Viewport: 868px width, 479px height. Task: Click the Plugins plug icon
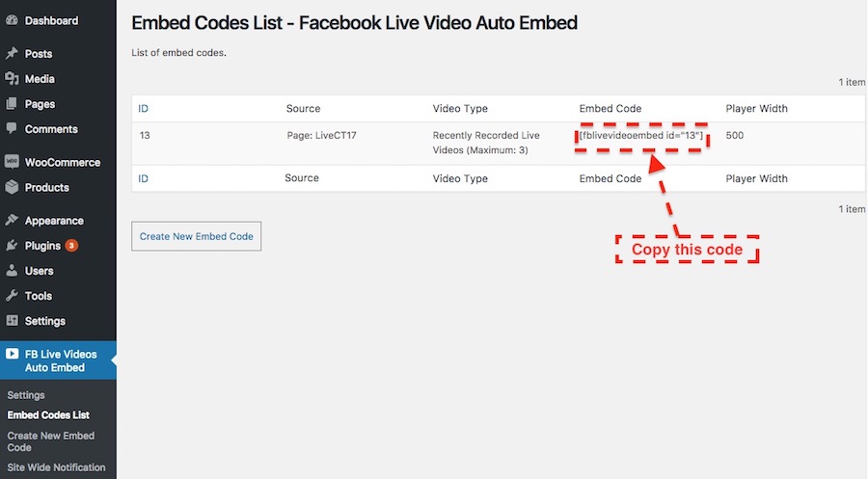[x=12, y=246]
